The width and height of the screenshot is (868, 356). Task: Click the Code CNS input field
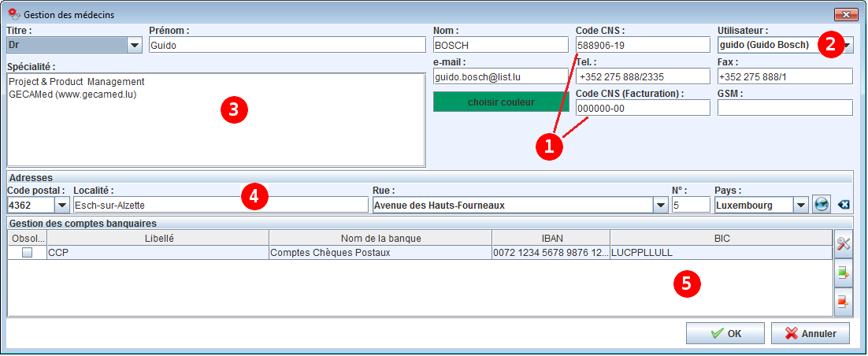point(642,45)
